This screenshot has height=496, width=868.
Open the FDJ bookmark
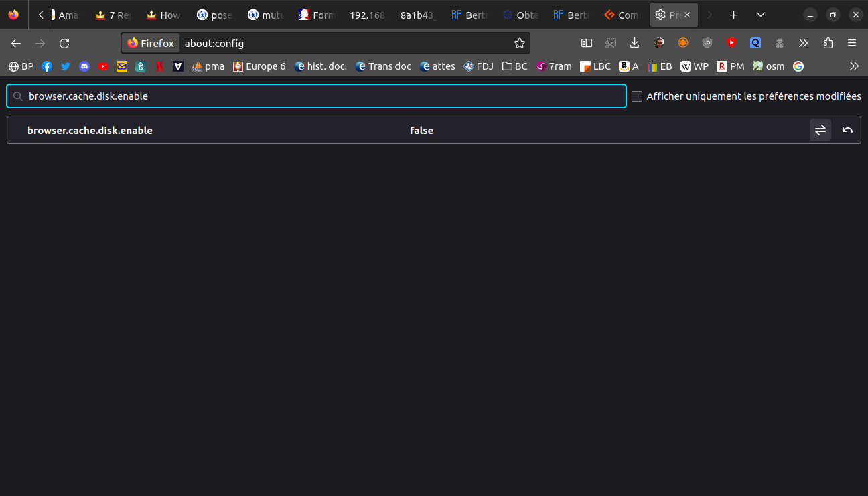(x=479, y=66)
